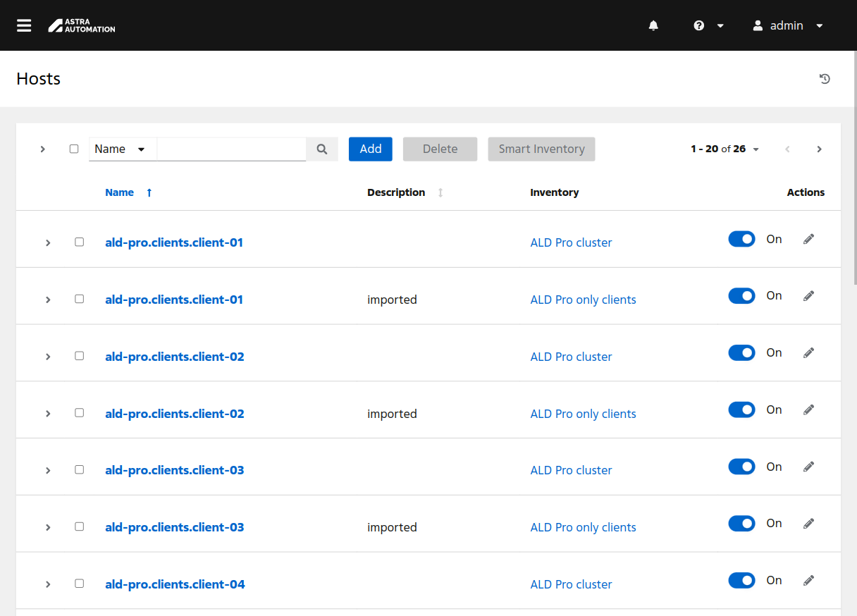Open first ald-pro.clients.client-01 host link
The image size is (857, 616).
174,242
